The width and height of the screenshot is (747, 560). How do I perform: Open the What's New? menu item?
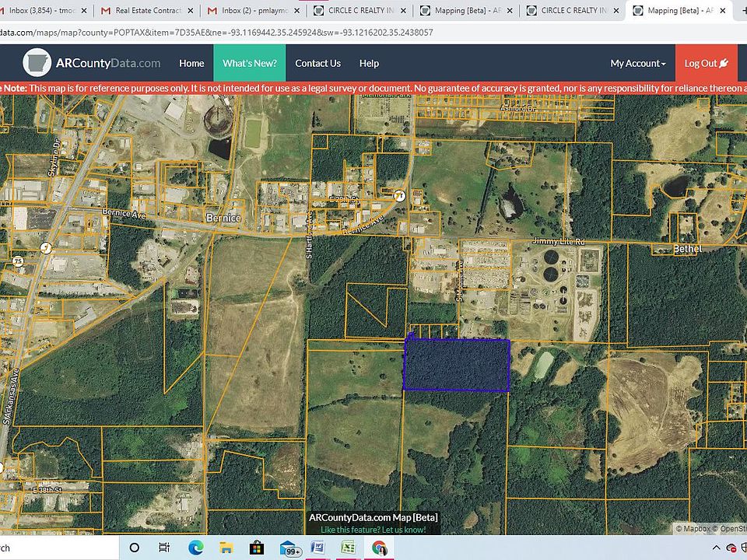(250, 63)
